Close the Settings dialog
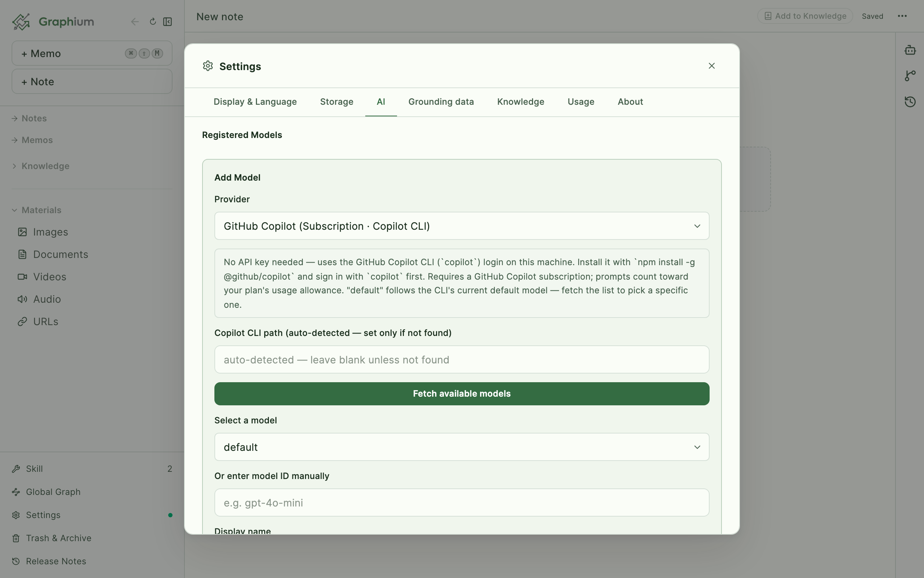This screenshot has width=924, height=578. [x=712, y=66]
